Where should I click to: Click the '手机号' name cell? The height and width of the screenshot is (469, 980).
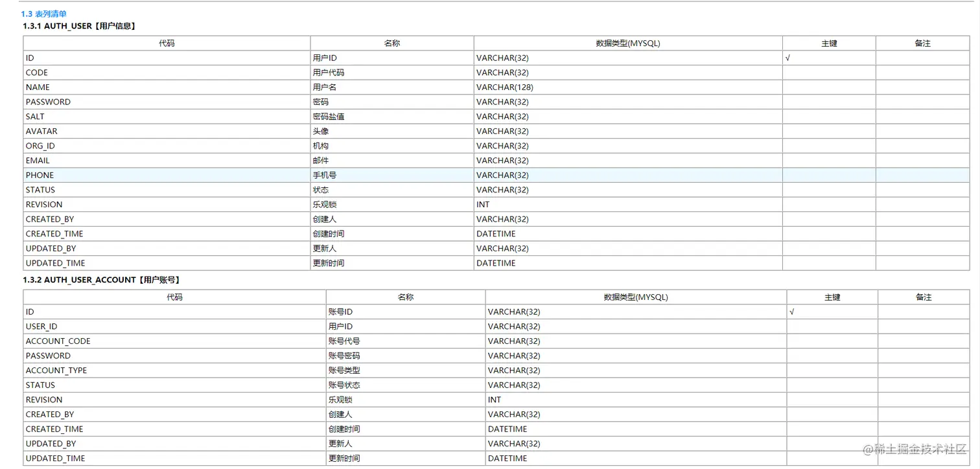tap(392, 176)
